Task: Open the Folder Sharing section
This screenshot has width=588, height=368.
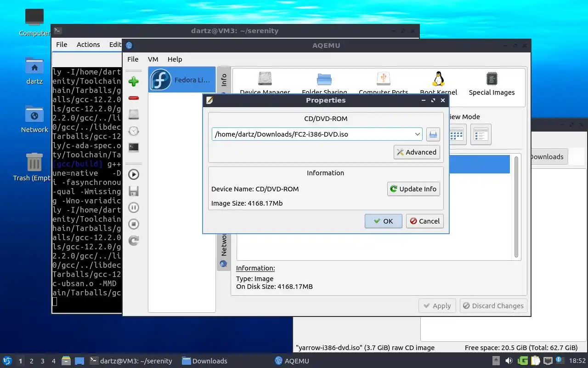Action: click(x=324, y=83)
